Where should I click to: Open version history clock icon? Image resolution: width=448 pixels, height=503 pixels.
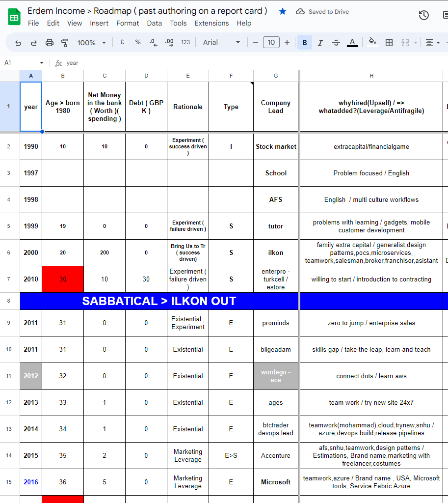[x=423, y=15]
